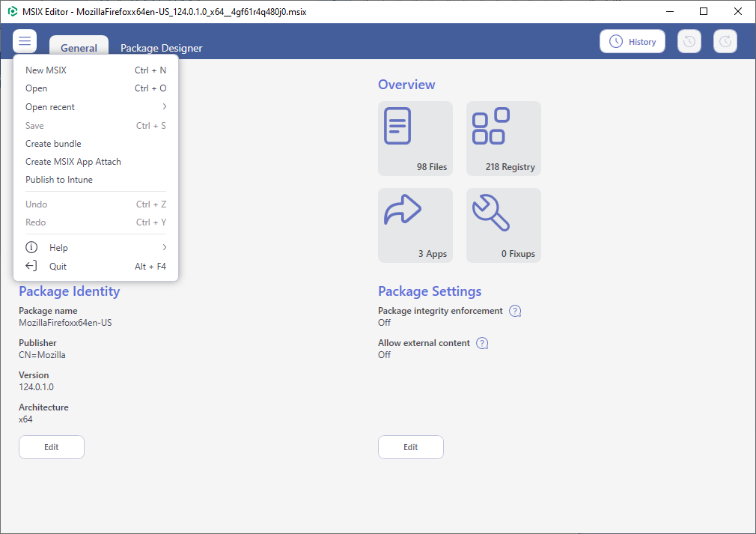Select Undo in the menu

[x=96, y=204]
